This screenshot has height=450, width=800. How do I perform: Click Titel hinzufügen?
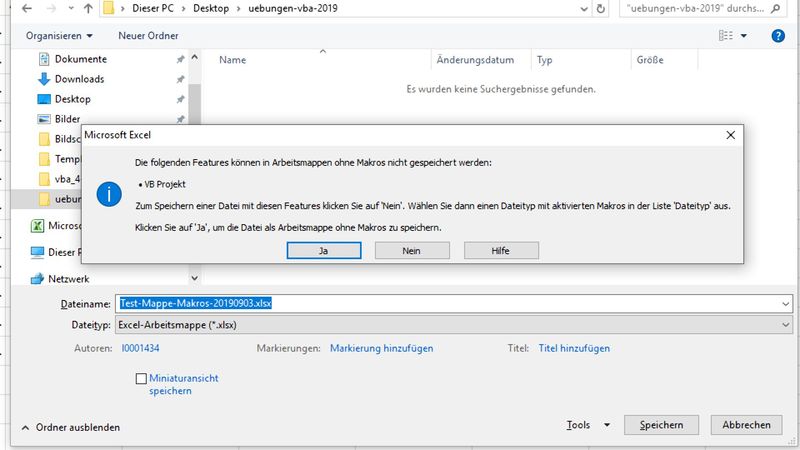pos(574,348)
